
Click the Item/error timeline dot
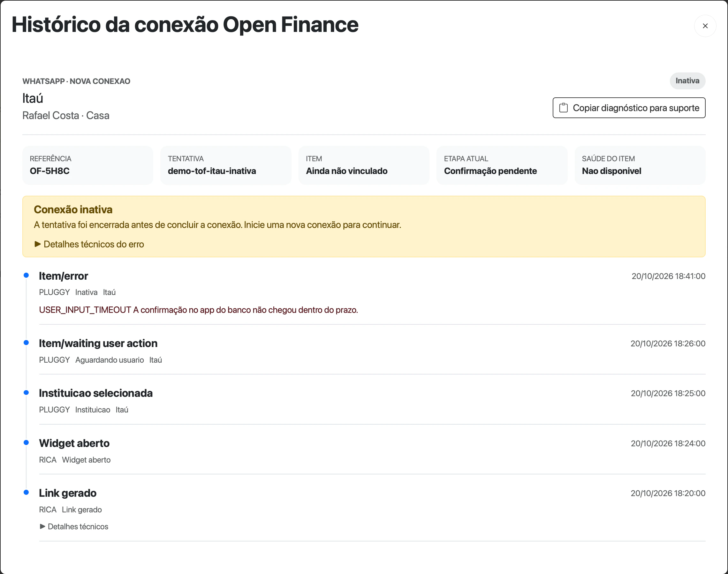[x=26, y=275]
